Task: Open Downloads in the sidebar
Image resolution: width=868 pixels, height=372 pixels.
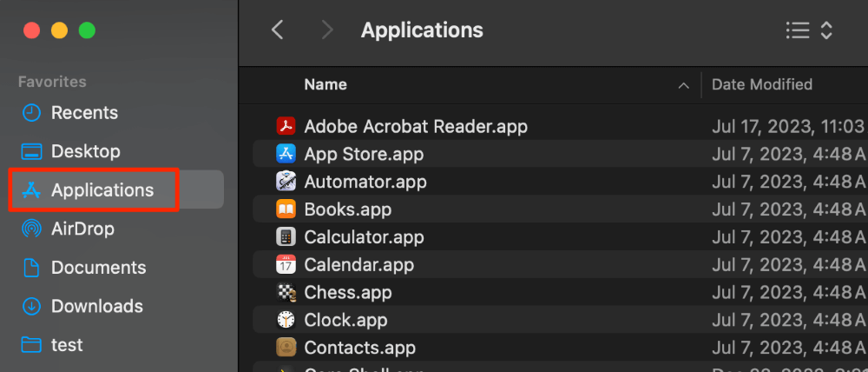Action: click(x=97, y=306)
